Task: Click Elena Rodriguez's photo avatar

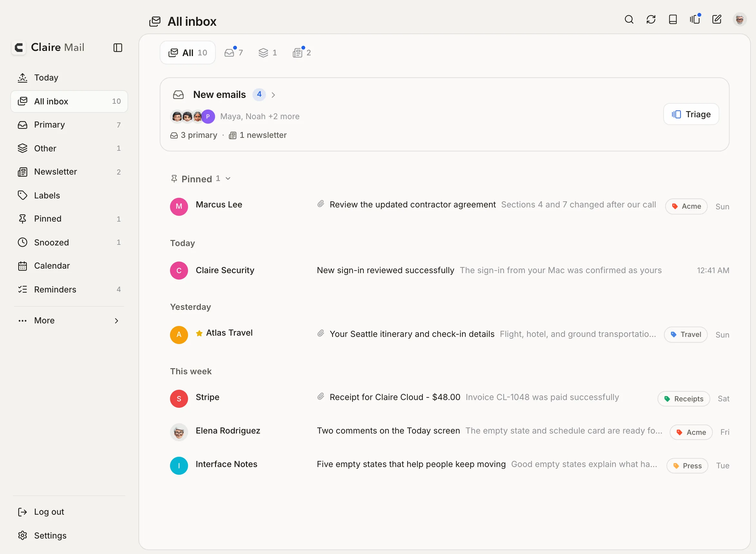Action: coord(179,432)
